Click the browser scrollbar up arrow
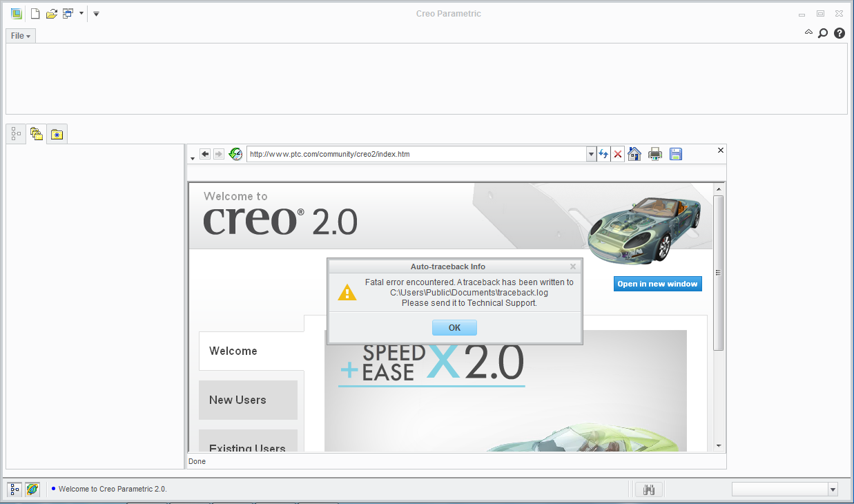The width and height of the screenshot is (854, 504). coord(719,188)
